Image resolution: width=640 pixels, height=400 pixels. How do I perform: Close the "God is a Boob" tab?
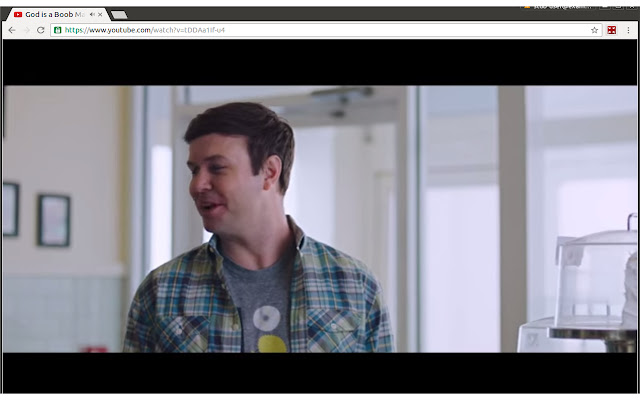coord(100,15)
